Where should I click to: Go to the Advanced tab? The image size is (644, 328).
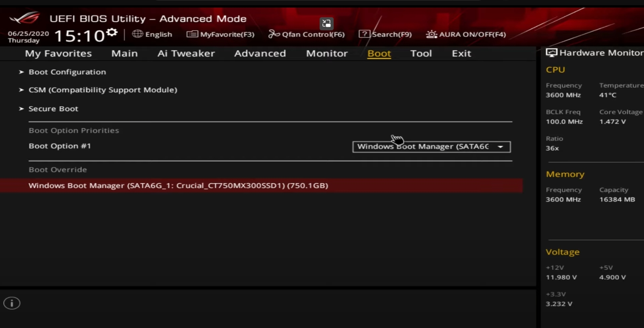(x=260, y=53)
